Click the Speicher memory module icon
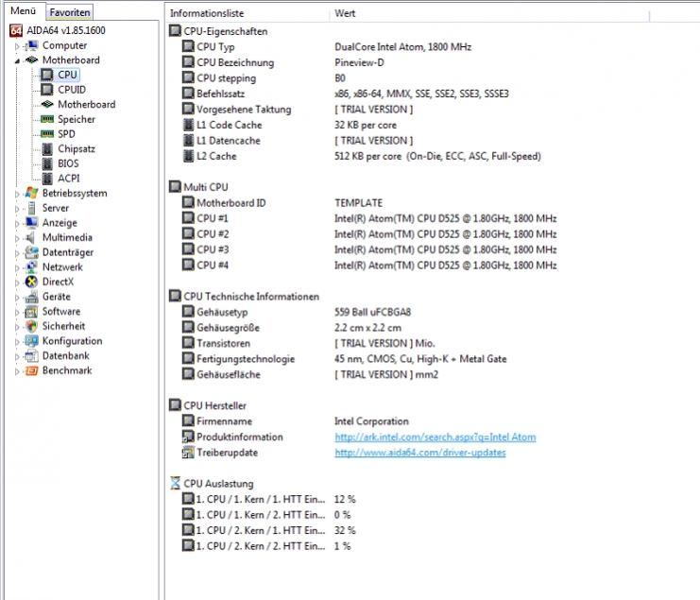The image size is (700, 600). pos(47,119)
